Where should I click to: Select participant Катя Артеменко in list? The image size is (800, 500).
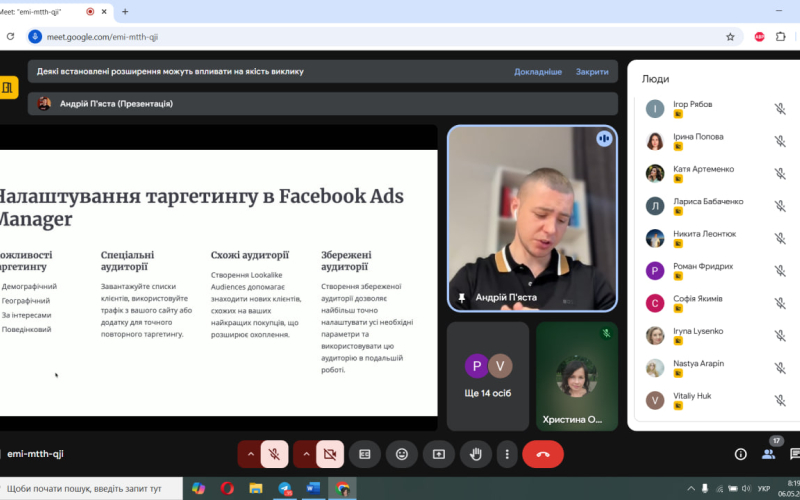(x=717, y=173)
